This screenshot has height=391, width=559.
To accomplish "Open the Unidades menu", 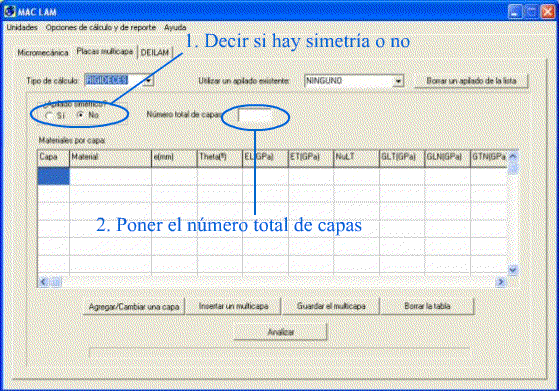I will 22,27.
